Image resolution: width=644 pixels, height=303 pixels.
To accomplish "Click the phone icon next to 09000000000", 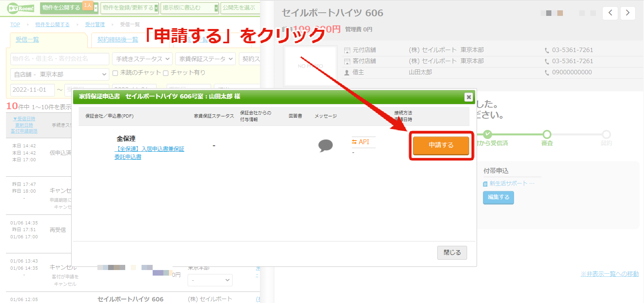I will [547, 73].
